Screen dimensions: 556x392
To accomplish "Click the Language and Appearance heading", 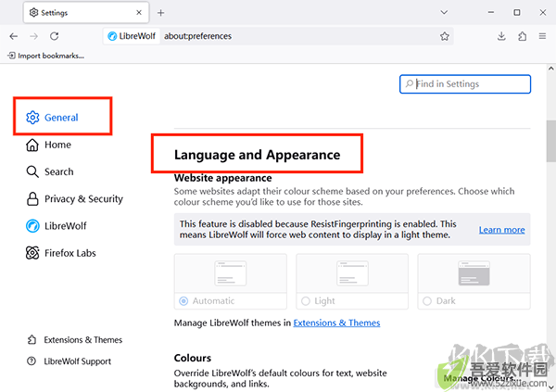I will pos(257,155).
